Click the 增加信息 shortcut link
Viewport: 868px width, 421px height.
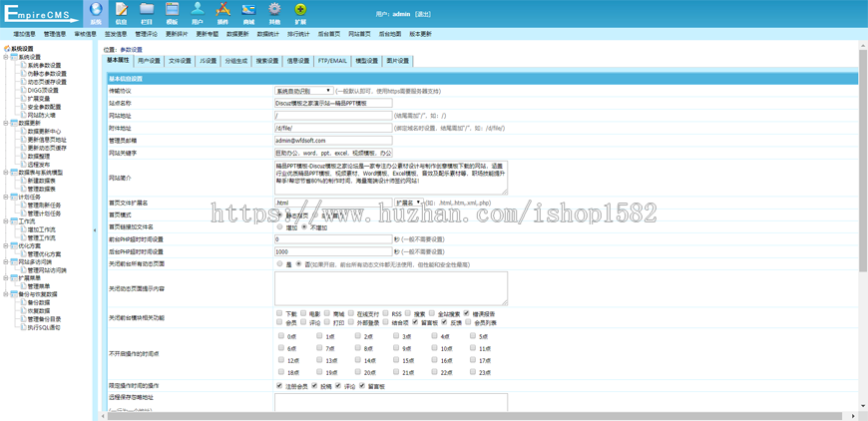24,34
